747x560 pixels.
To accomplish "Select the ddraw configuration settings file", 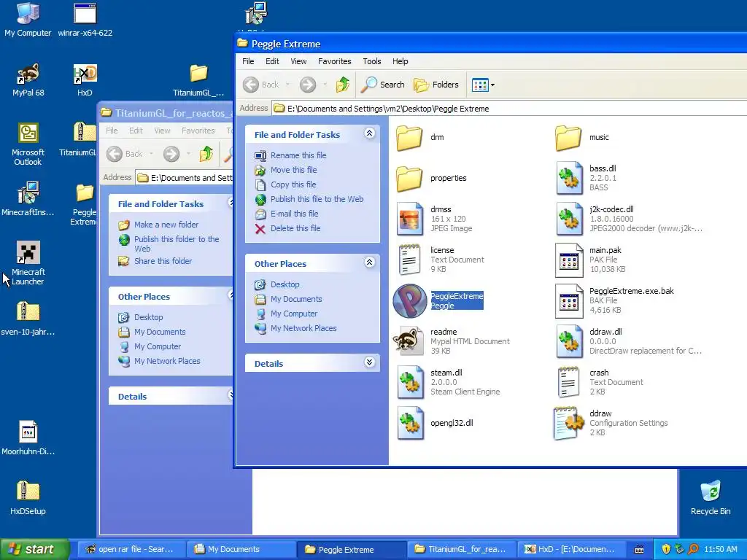I will tap(569, 423).
